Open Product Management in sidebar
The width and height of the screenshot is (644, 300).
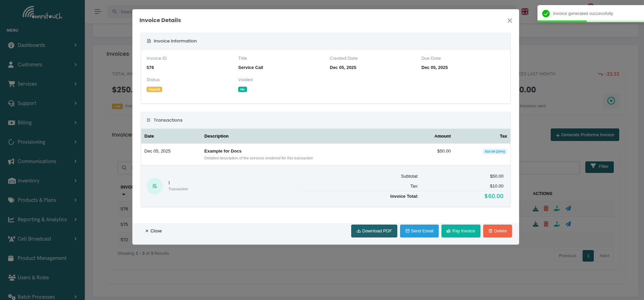click(42, 258)
